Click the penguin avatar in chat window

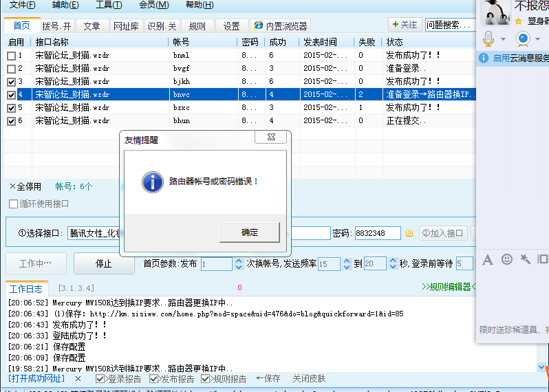click(496, 12)
